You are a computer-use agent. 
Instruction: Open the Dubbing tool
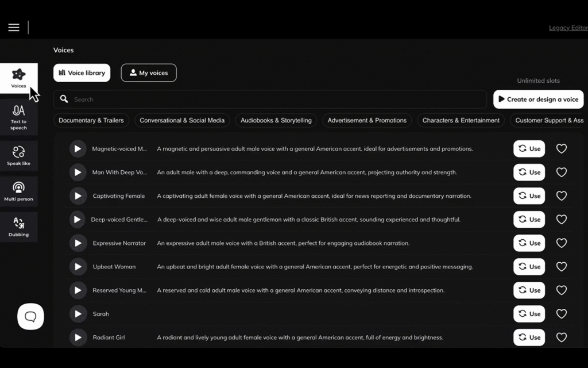coord(19,227)
